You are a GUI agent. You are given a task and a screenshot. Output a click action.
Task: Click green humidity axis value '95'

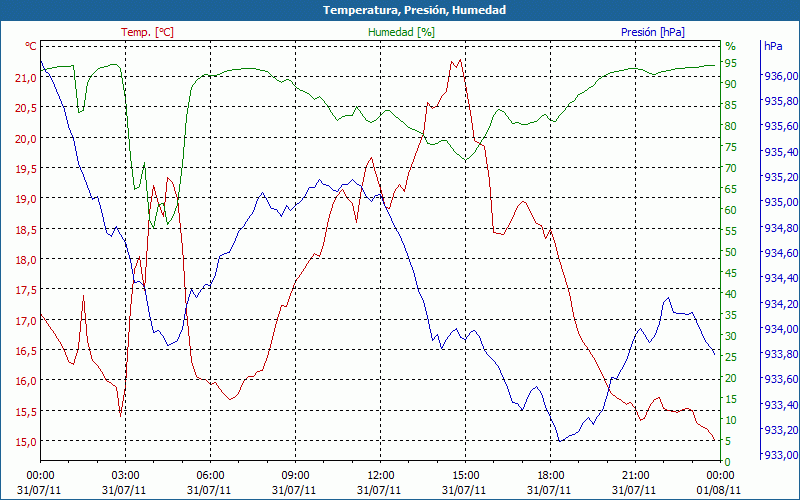point(731,63)
